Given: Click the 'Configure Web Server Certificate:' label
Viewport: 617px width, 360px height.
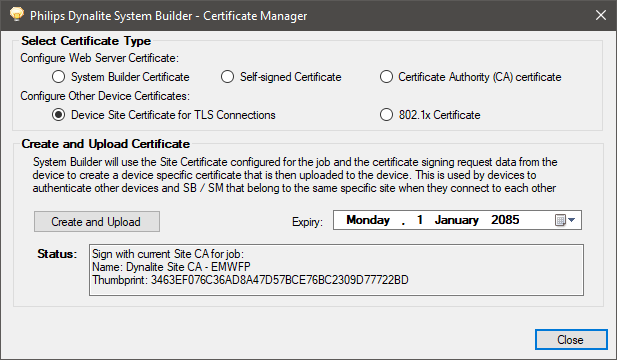Looking at the screenshot, I should point(100,58).
